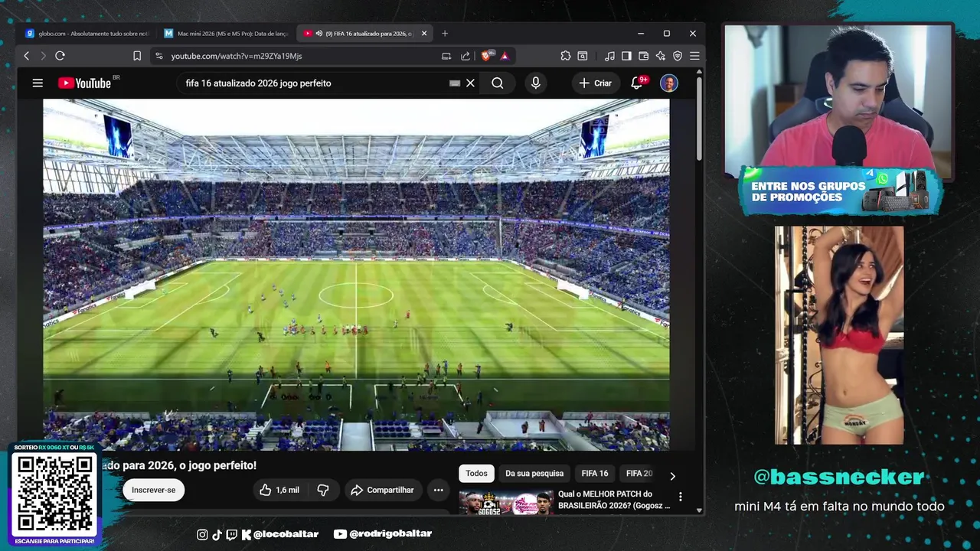The width and height of the screenshot is (980, 551).
Task: Click the Brave Rewards triangle icon
Action: (505, 56)
